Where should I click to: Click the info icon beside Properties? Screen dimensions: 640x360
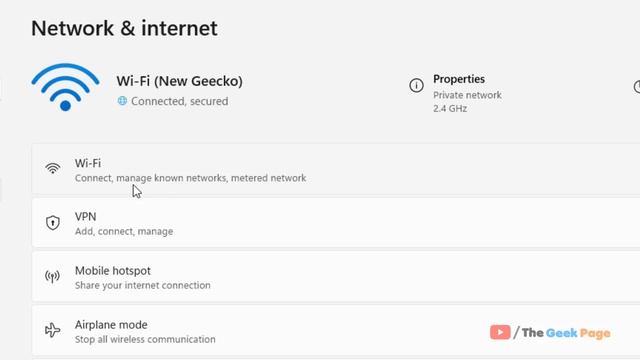(416, 86)
